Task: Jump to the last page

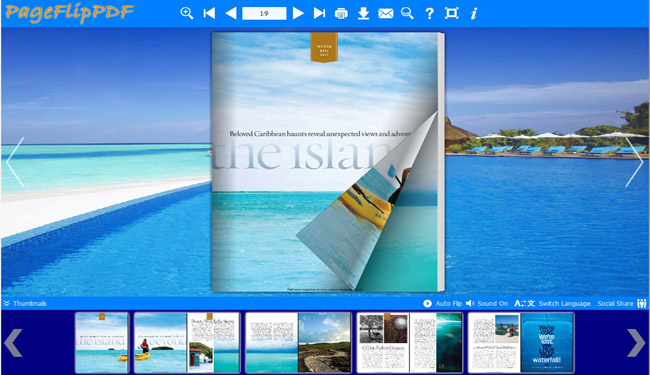Action: [319, 13]
